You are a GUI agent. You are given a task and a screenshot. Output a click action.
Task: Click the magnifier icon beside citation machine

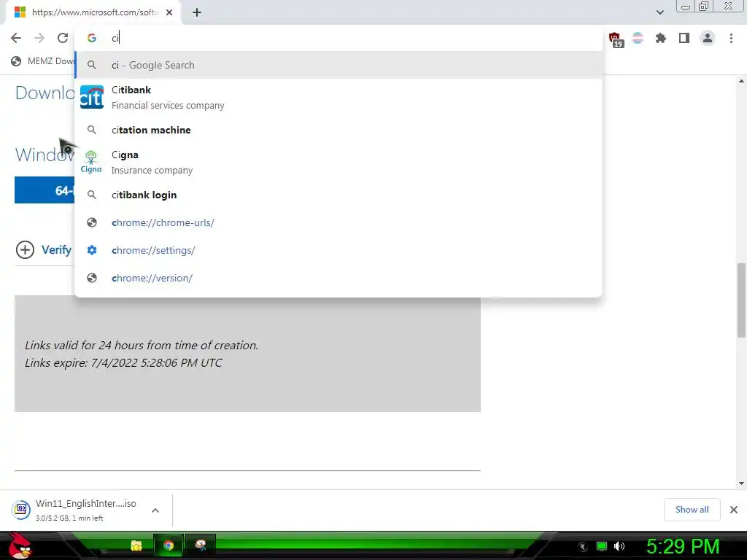tap(92, 130)
